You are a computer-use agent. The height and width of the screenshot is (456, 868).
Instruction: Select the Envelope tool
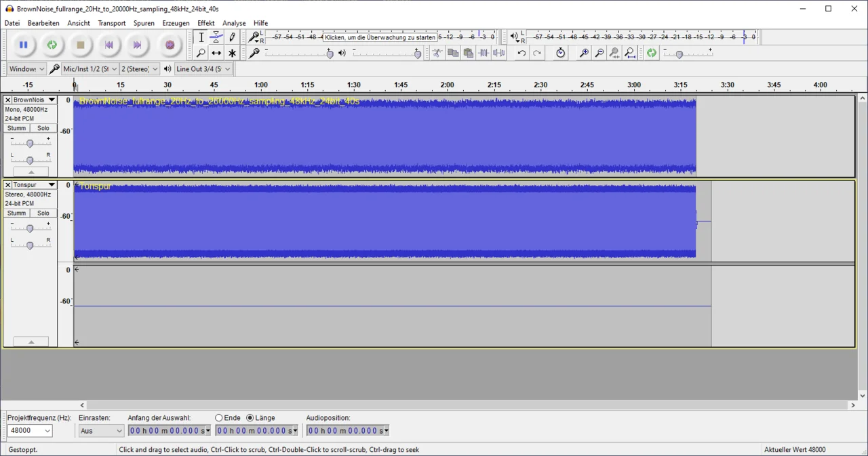[216, 37]
